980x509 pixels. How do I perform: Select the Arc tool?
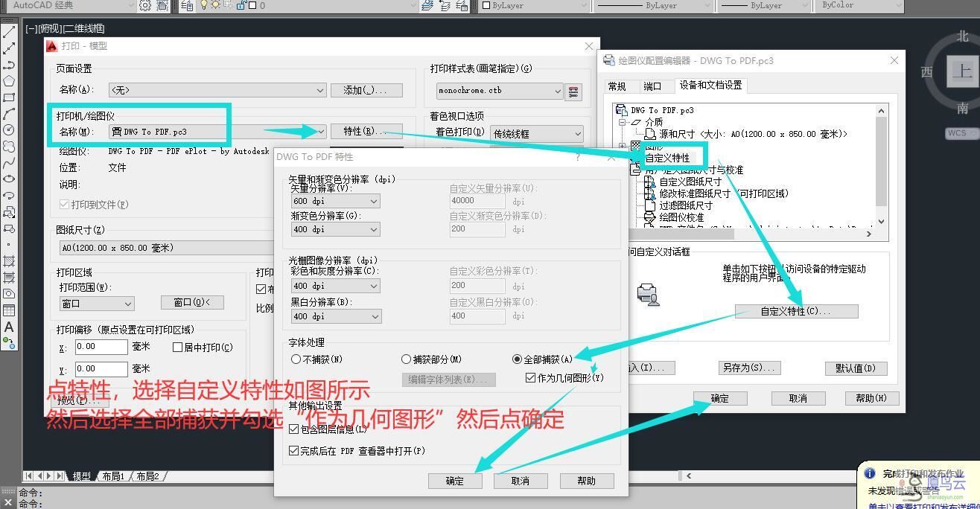click(x=9, y=114)
